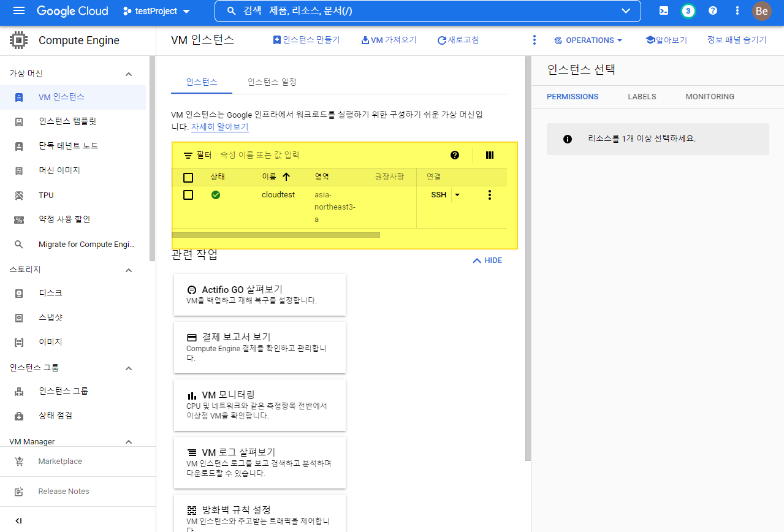
Task: Click the 인스턴스 그룹 item icon
Action: 19,391
